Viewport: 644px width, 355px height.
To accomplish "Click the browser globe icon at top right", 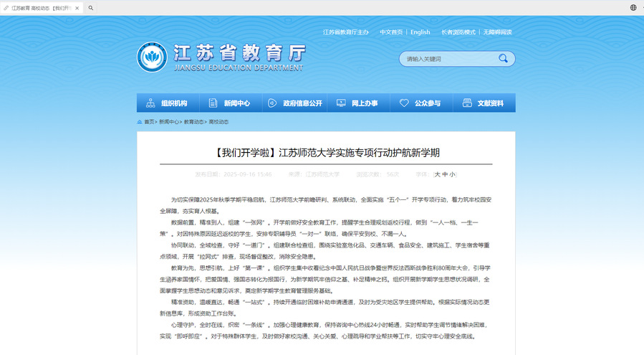I will [x=633, y=7].
